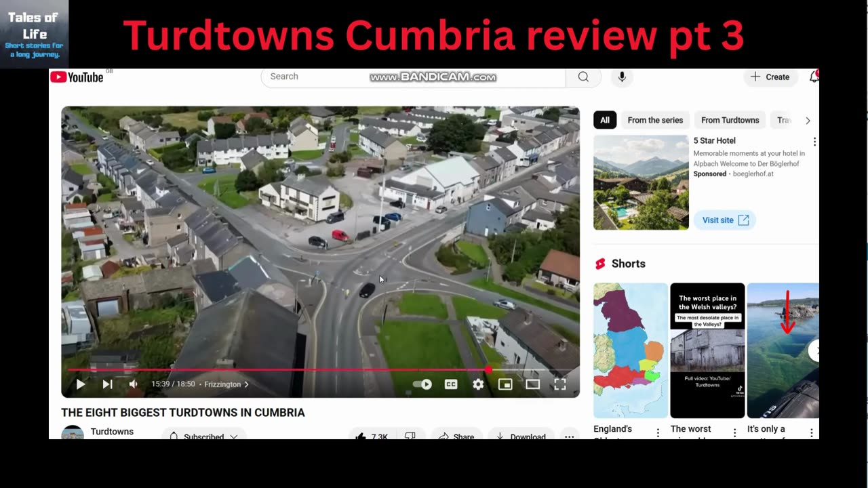Open options for England's short
This screenshot has height=488, width=868.
point(658,432)
